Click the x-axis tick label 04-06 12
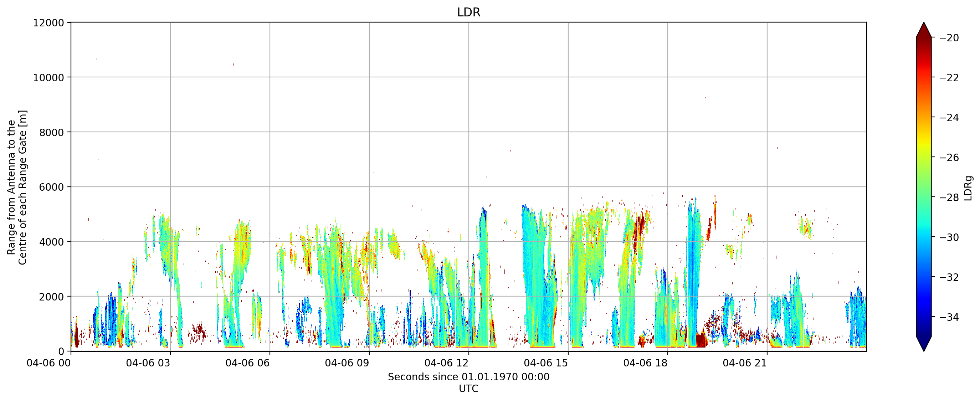The image size is (980, 401). pos(447,363)
